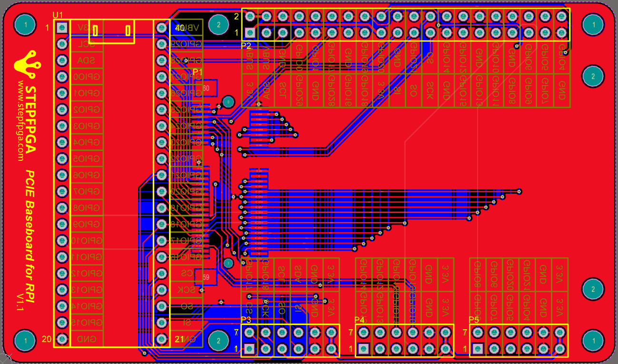618x364 pixels.
Task: Click the P5 row number 7 label
Action: pyautogui.click(x=465, y=333)
